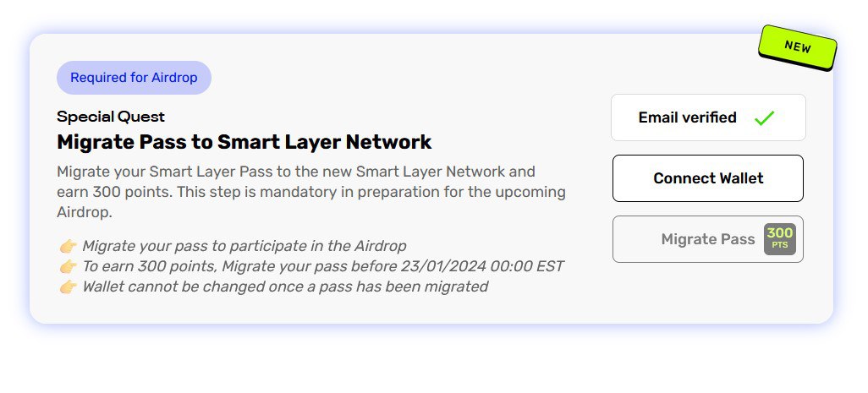Click the pointing hand beside Wallet cannot be changed

tap(68, 287)
